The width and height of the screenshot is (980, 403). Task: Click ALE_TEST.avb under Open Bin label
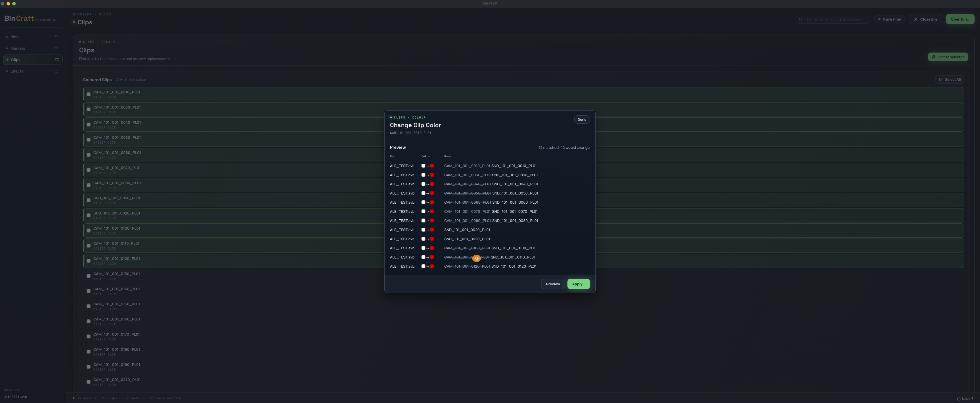16,397
